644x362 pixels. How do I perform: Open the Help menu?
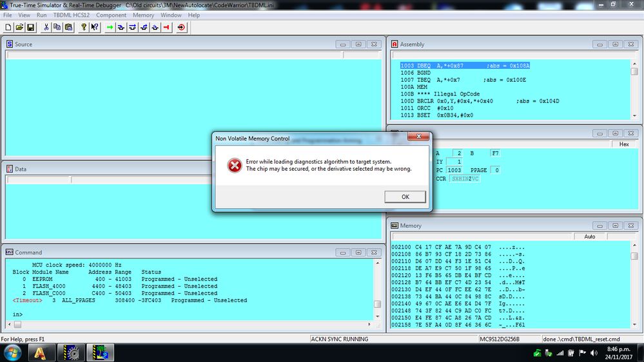(194, 15)
